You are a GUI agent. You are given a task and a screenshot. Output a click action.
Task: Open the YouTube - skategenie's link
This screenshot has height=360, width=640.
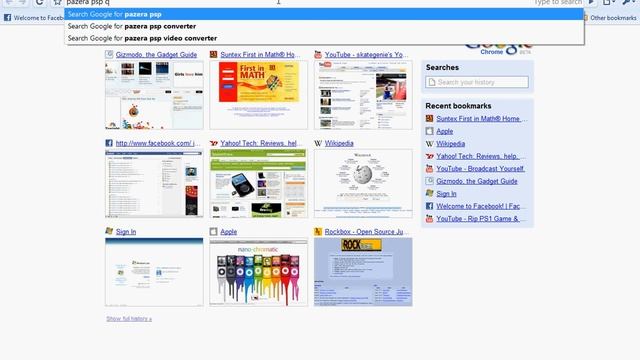pyautogui.click(x=366, y=55)
